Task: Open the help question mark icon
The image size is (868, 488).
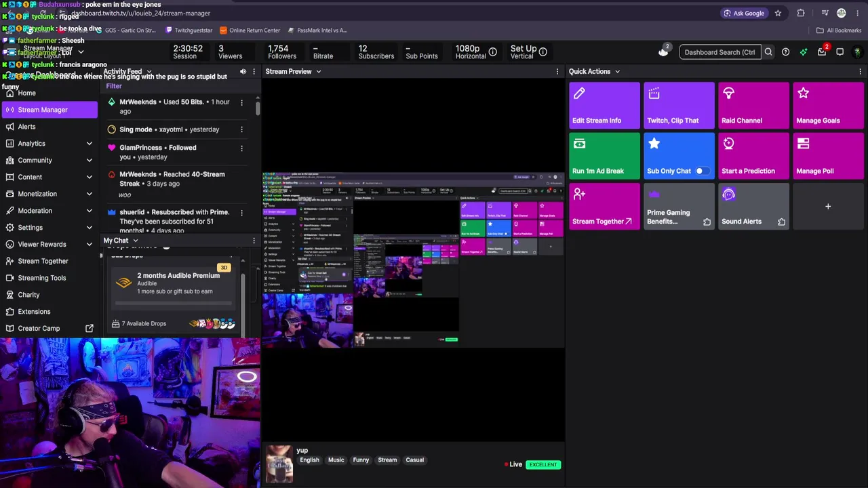Action: tap(785, 52)
